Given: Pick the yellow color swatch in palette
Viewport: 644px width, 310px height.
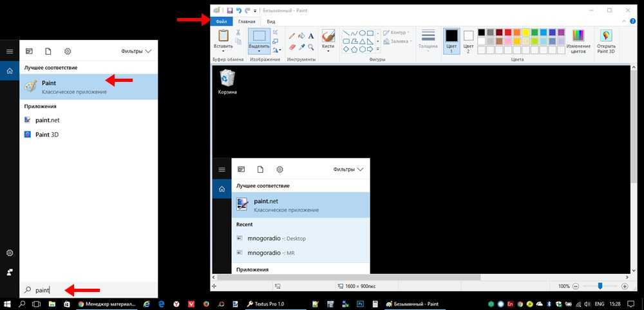Looking at the screenshot, I should 526,32.
